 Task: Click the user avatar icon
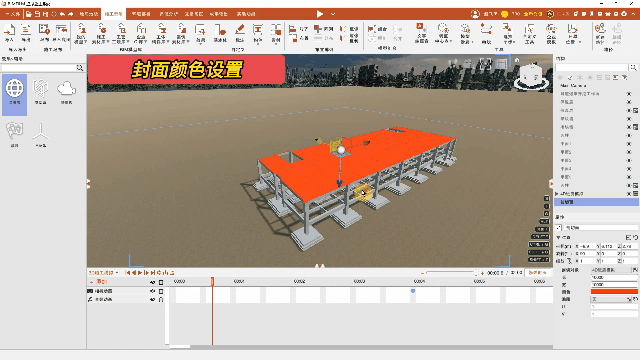475,14
